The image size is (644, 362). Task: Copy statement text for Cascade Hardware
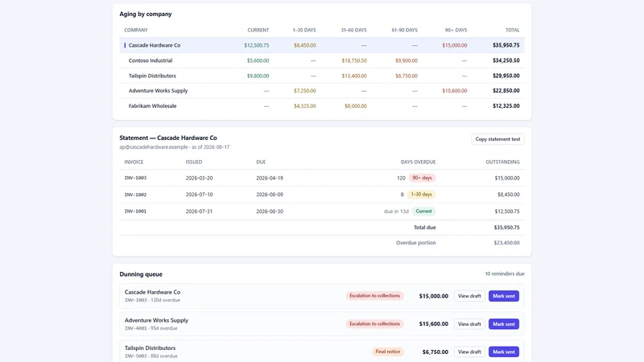497,139
